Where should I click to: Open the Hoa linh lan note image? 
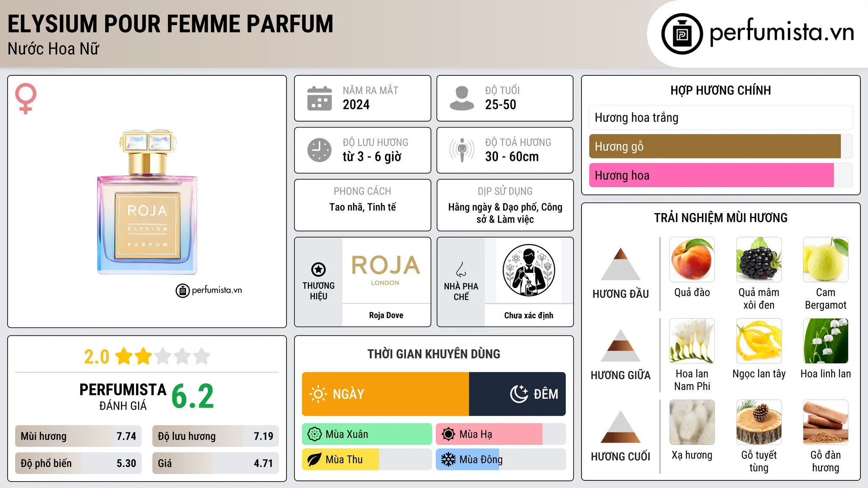[x=826, y=341]
